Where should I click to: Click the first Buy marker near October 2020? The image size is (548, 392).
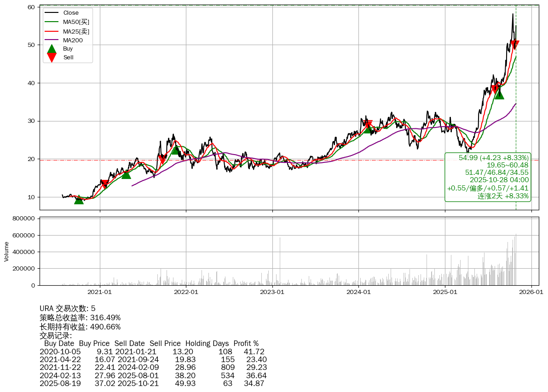[79, 199]
